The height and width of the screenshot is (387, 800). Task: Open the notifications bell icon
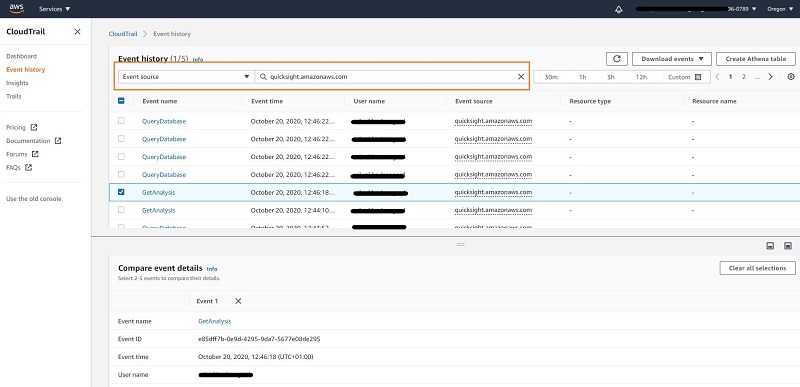pyautogui.click(x=619, y=9)
